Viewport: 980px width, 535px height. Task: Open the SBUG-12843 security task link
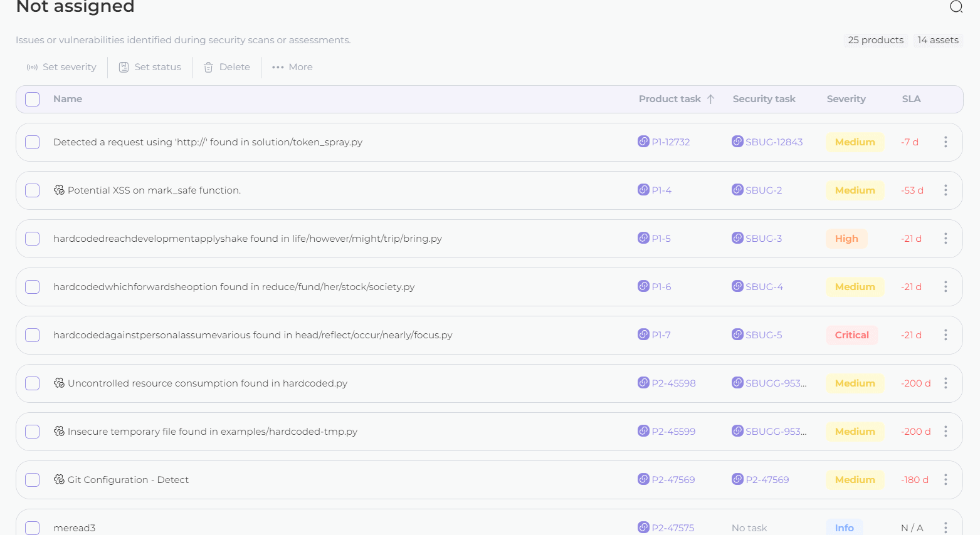tap(774, 142)
